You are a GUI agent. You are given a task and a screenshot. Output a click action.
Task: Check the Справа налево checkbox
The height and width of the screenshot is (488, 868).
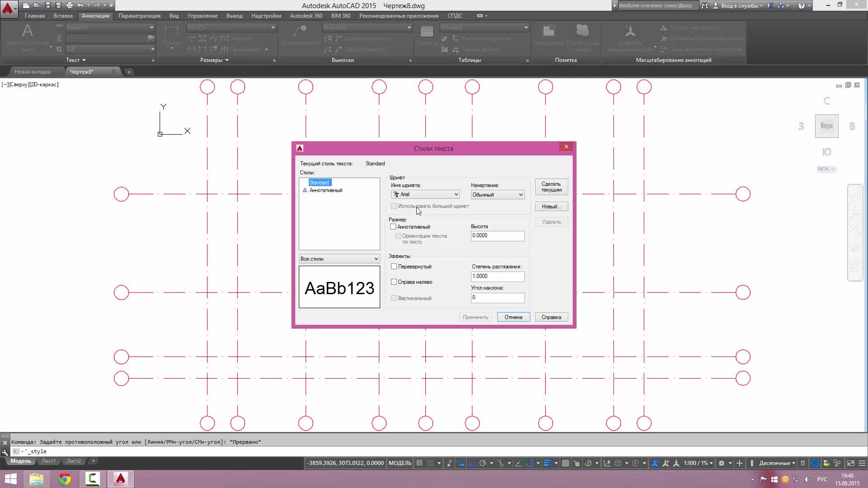tap(394, 282)
